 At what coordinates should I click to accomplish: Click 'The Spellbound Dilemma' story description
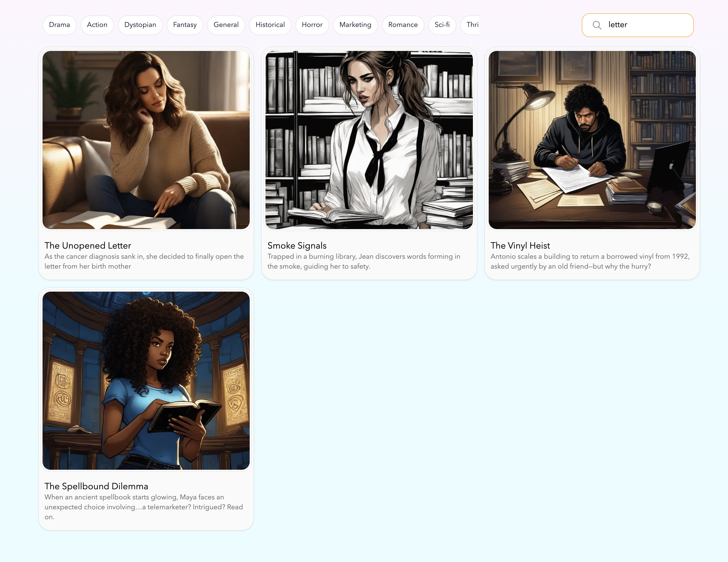(x=144, y=507)
